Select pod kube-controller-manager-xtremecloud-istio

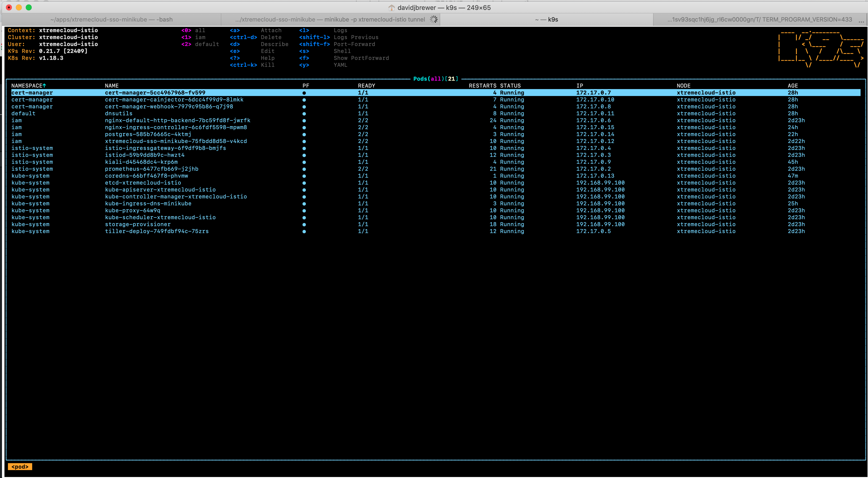pos(436,197)
